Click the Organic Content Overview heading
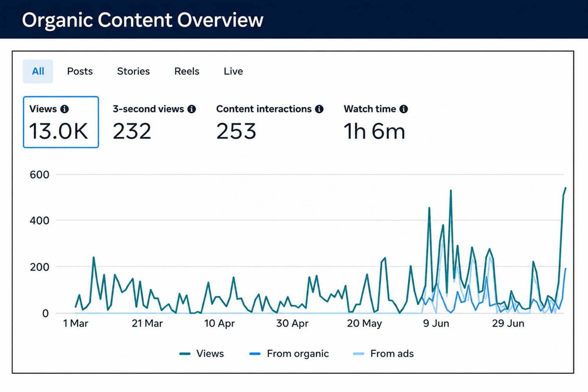Viewport: 588px width, 392px height. pos(143,20)
